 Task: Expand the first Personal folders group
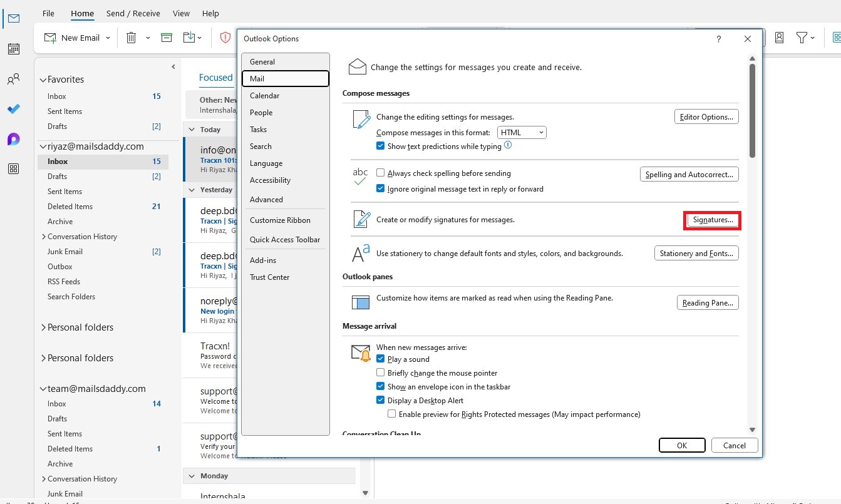click(x=43, y=327)
